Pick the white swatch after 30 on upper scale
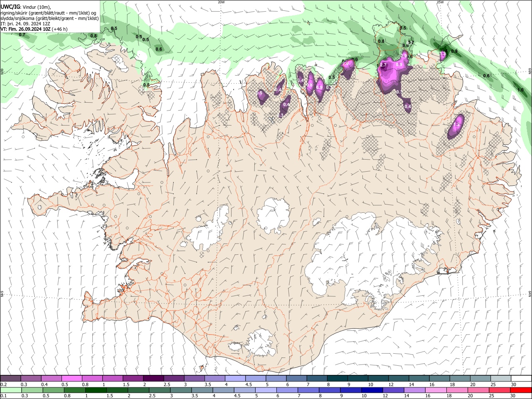 coord(521,379)
